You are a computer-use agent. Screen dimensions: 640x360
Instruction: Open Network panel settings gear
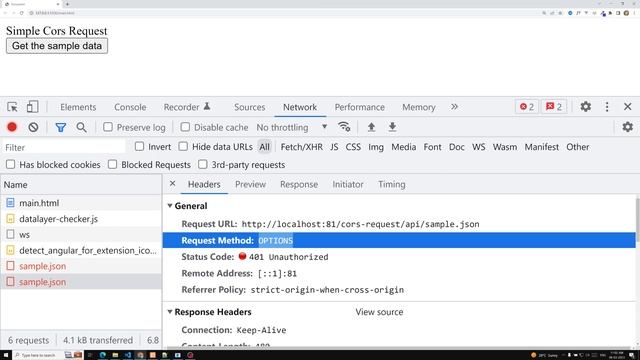point(627,127)
